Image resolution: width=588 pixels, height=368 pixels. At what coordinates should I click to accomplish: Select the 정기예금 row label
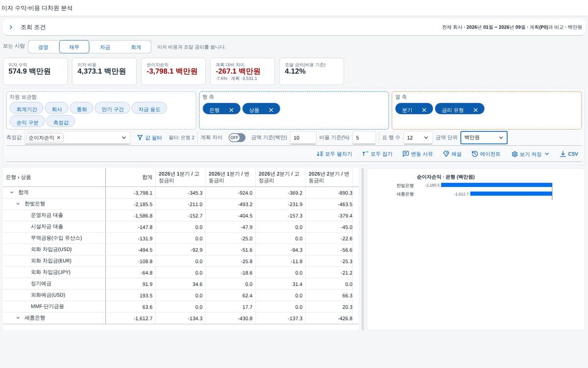[x=41, y=284]
